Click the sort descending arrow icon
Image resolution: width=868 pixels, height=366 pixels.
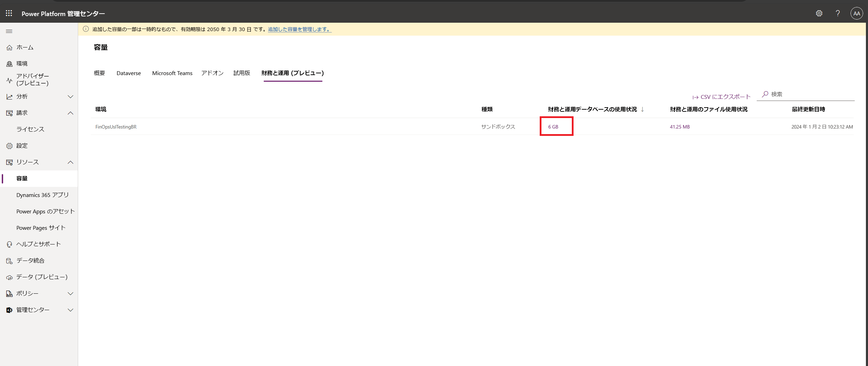[642, 109]
